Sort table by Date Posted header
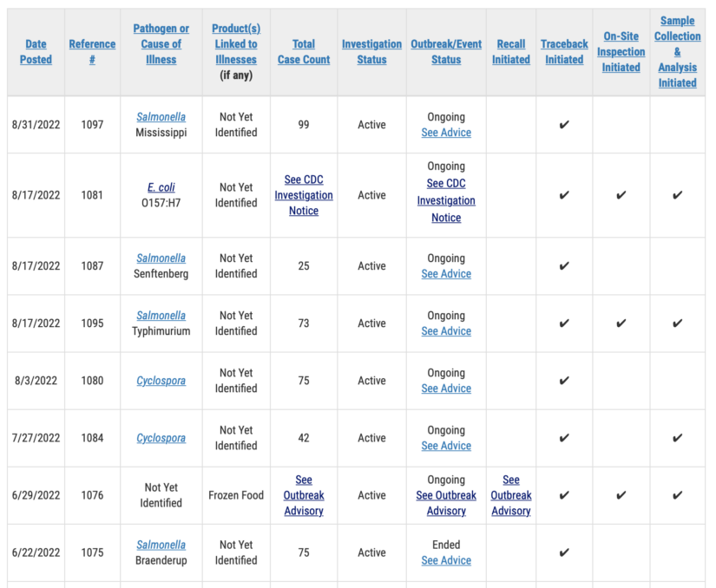 36,52
